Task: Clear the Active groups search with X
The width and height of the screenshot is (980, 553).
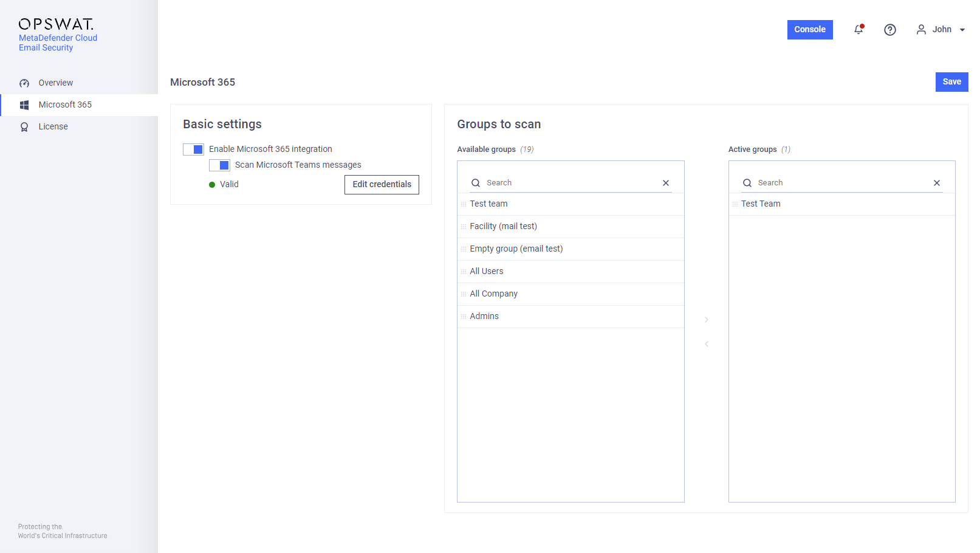Action: coord(937,183)
